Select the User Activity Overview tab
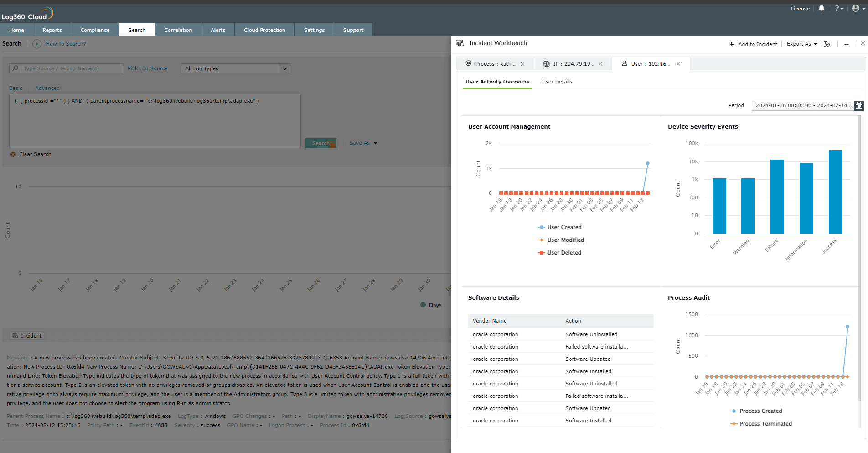Screen dimensions: 868x453 click(497, 82)
